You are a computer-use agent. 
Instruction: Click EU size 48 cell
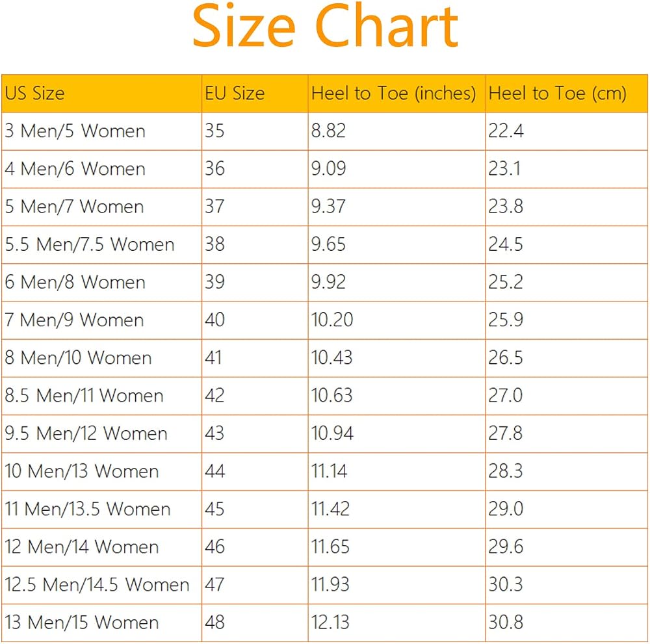pos(255,623)
